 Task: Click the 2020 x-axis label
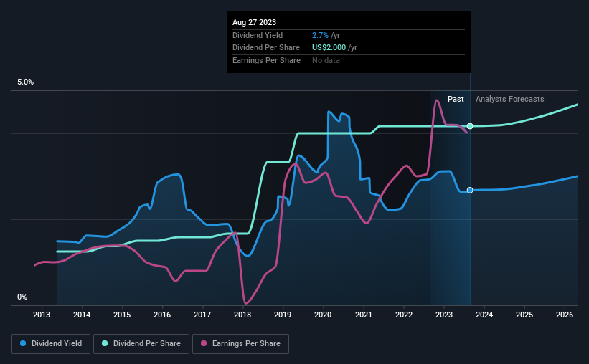coord(323,315)
